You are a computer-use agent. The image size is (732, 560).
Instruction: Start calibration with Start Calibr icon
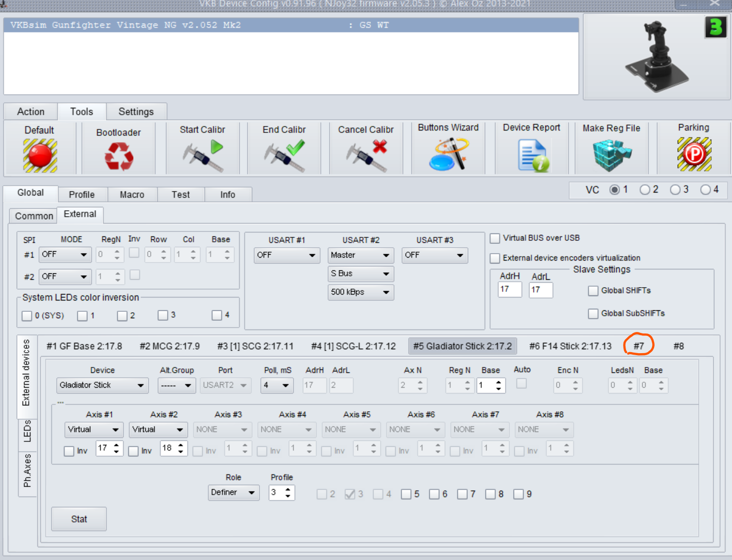(203, 155)
